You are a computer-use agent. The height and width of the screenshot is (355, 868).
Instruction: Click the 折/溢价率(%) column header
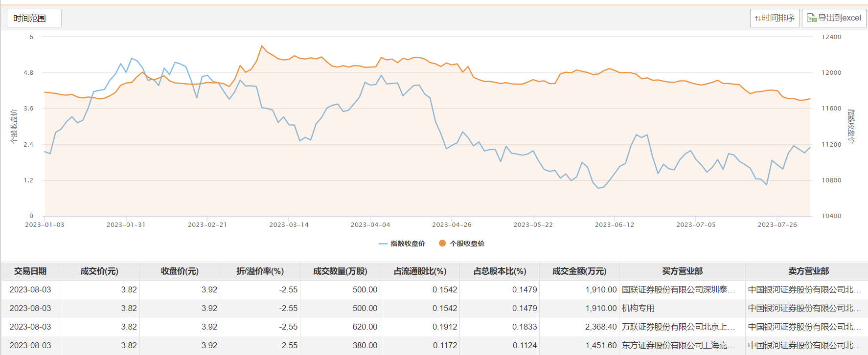point(260,271)
